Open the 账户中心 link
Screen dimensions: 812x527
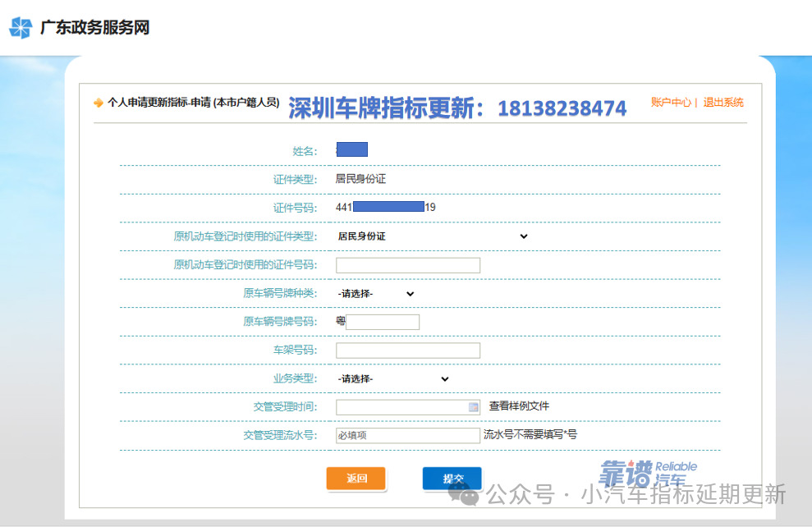pyautogui.click(x=671, y=103)
